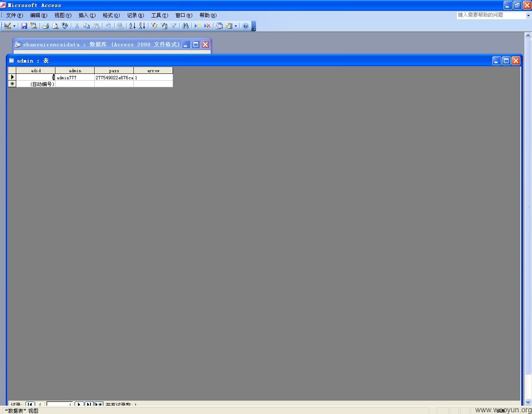Open the 格式 menu
The width and height of the screenshot is (532, 414).
click(111, 15)
